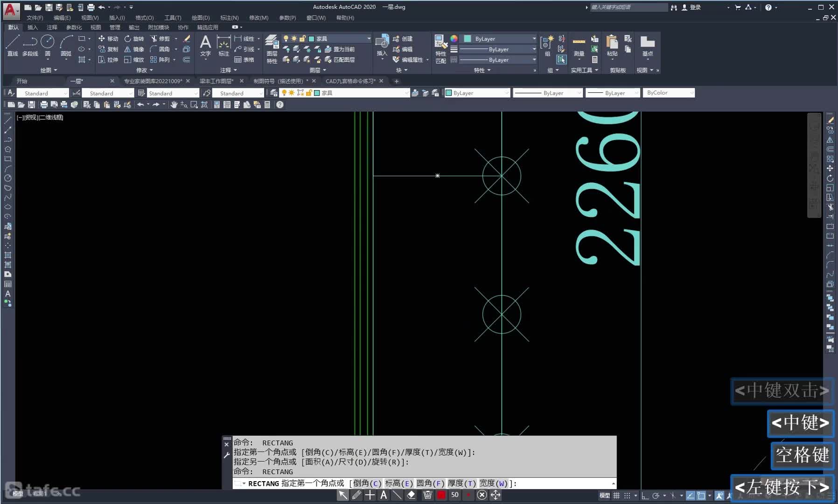Screen dimensions: 838x504
Task: Open ribbon lineweight ByLayer dropdown
Action: [498, 49]
